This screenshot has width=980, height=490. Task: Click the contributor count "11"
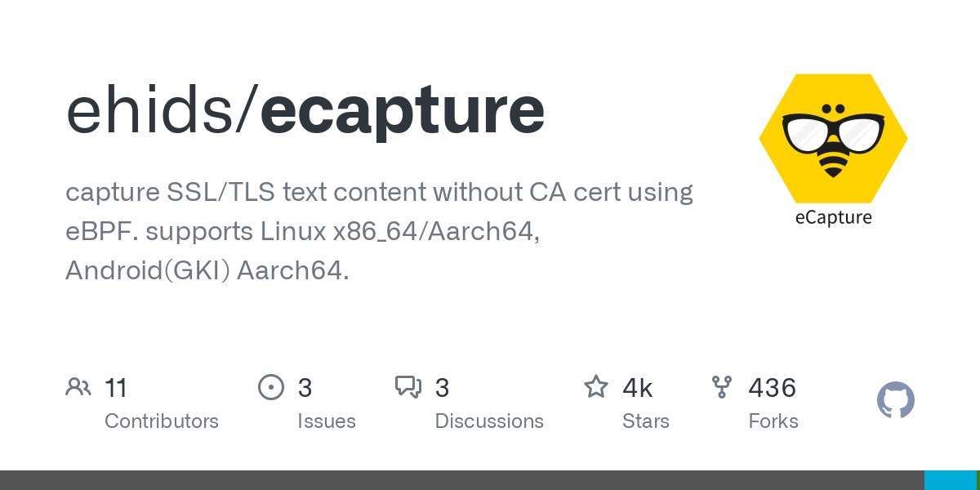tap(116, 388)
